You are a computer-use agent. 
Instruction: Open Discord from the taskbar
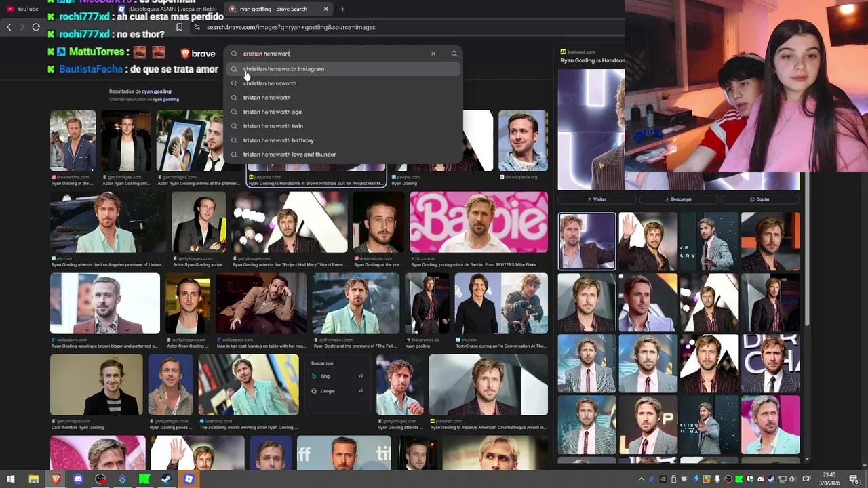78,479
